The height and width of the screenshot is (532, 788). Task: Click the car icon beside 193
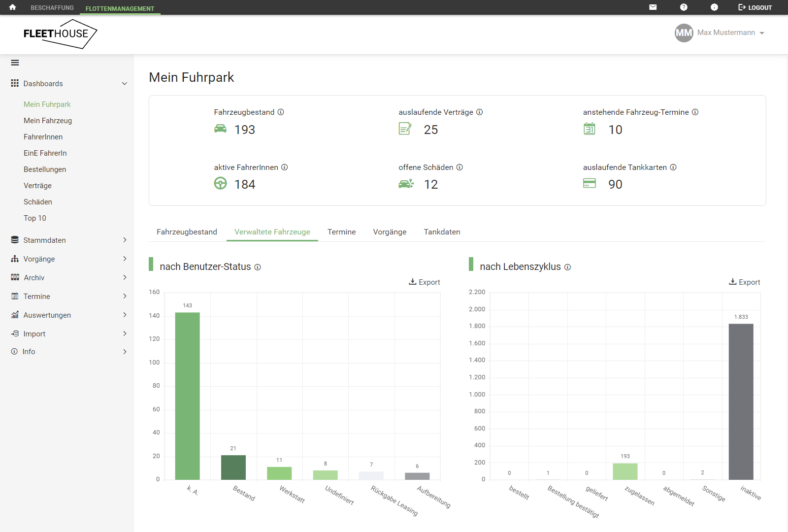pyautogui.click(x=220, y=129)
